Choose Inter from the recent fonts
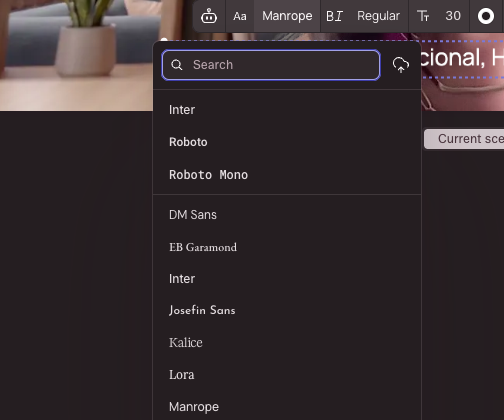The height and width of the screenshot is (420, 504). coord(287,110)
